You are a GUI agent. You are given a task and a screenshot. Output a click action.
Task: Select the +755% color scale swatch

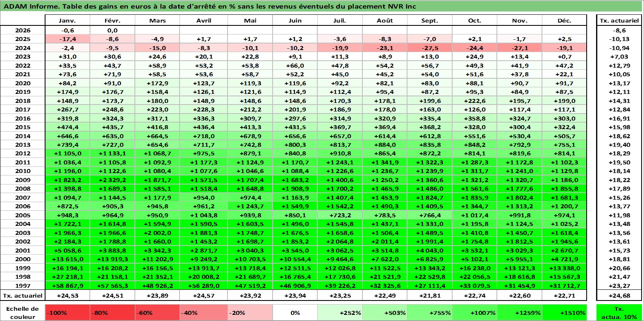430,312
